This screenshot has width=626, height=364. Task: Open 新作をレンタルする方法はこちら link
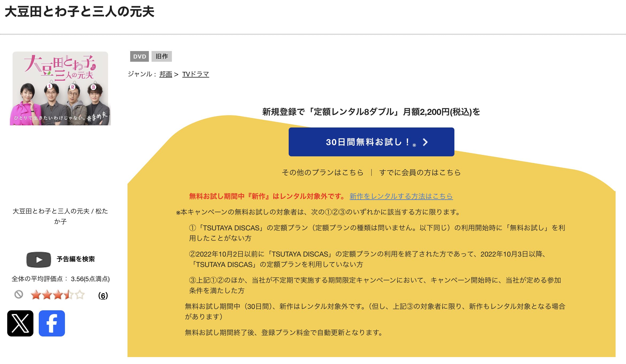(x=401, y=196)
